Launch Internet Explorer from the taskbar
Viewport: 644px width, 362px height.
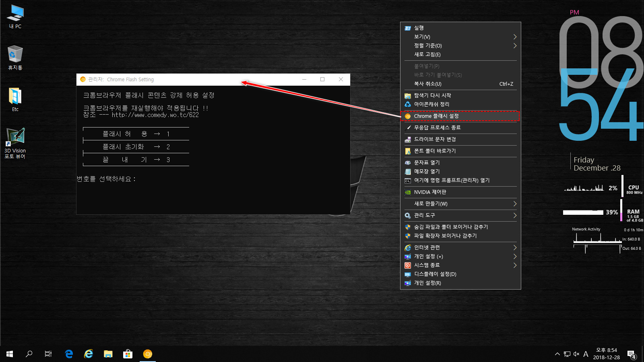click(x=89, y=354)
